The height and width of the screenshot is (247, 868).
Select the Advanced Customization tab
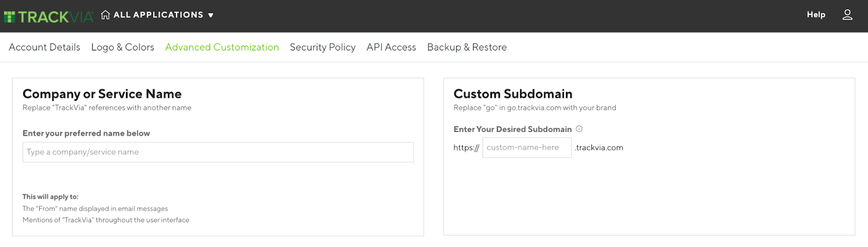click(x=222, y=47)
